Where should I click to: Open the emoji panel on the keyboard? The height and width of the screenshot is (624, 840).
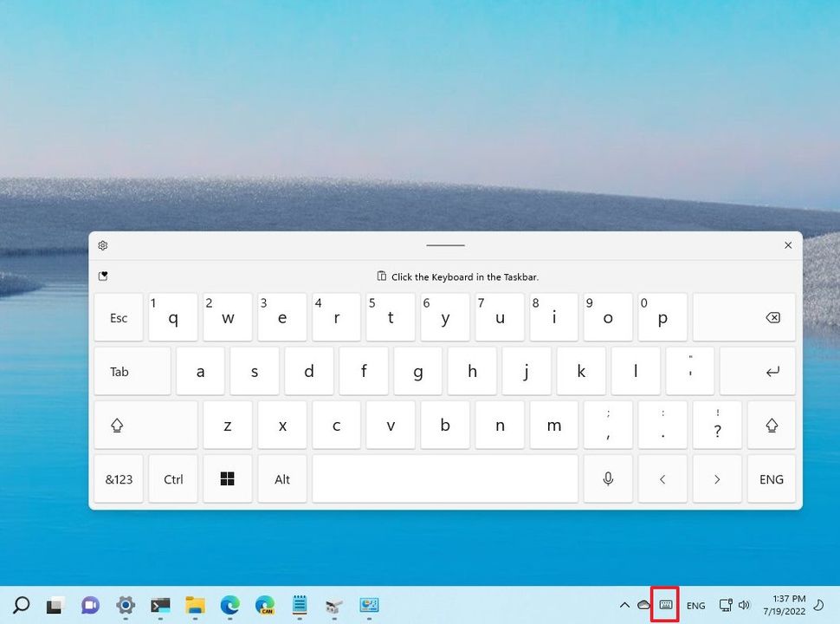104,276
